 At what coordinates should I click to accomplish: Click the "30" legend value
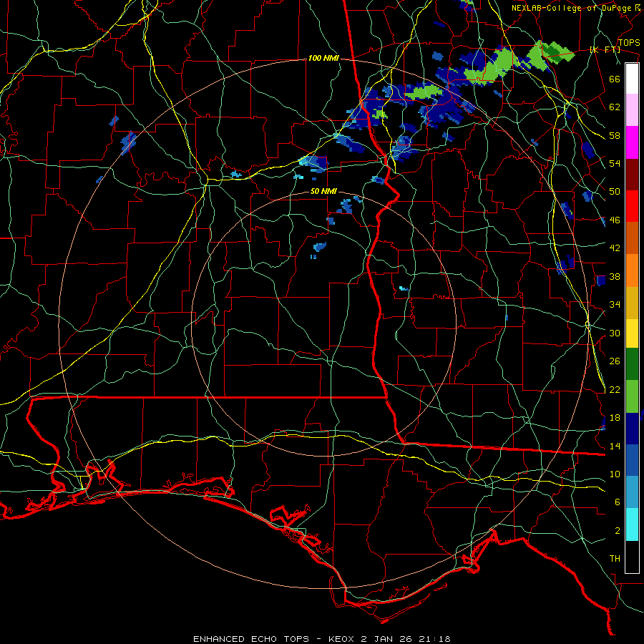[x=615, y=333]
